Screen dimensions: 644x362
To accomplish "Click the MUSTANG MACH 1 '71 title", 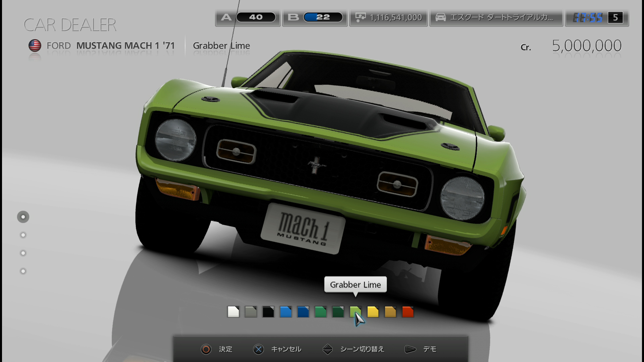I will 125,46.
